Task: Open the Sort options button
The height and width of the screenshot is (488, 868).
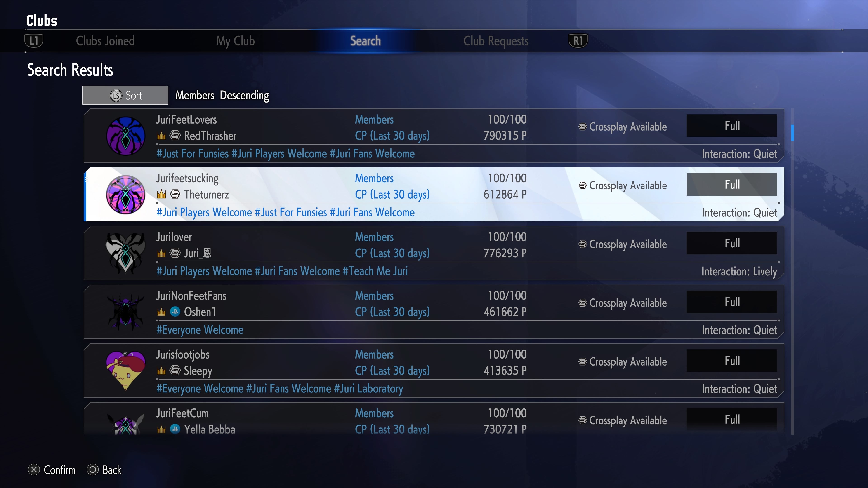Action: coord(125,95)
